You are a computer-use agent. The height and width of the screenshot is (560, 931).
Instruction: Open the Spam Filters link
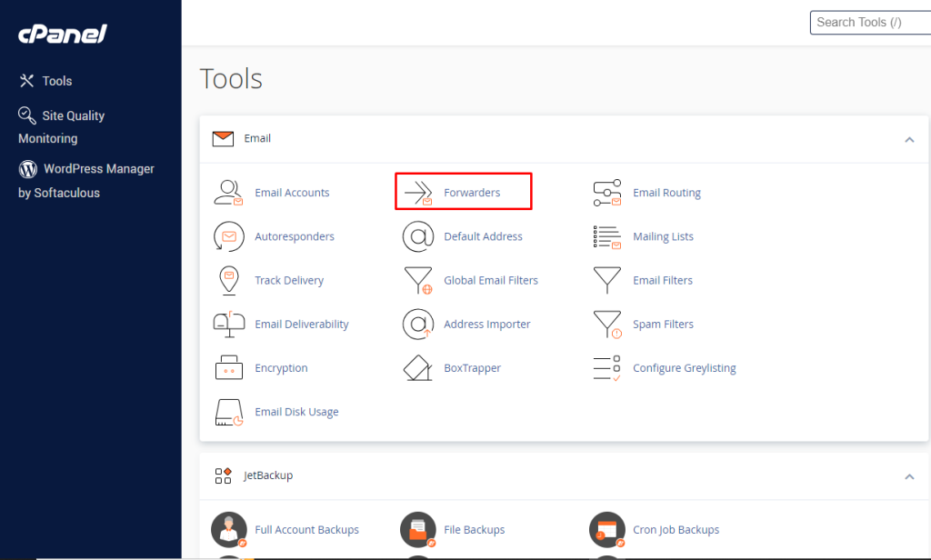click(665, 324)
